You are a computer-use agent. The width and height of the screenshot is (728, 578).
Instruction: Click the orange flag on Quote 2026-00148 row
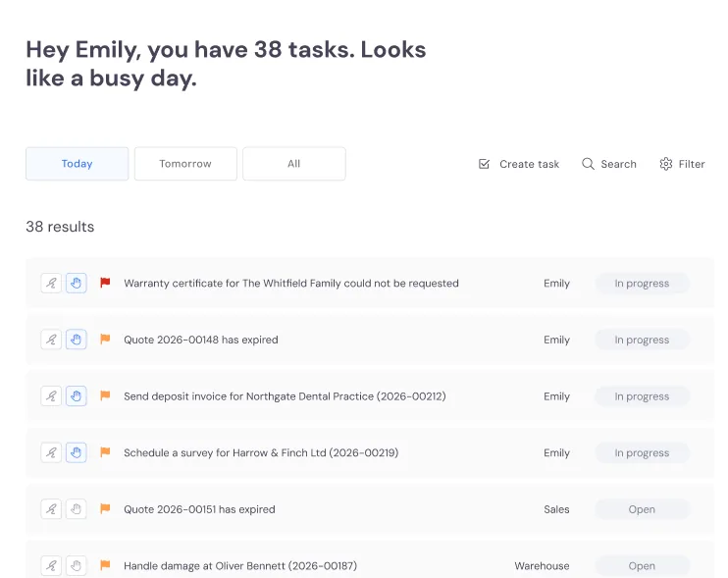point(105,339)
